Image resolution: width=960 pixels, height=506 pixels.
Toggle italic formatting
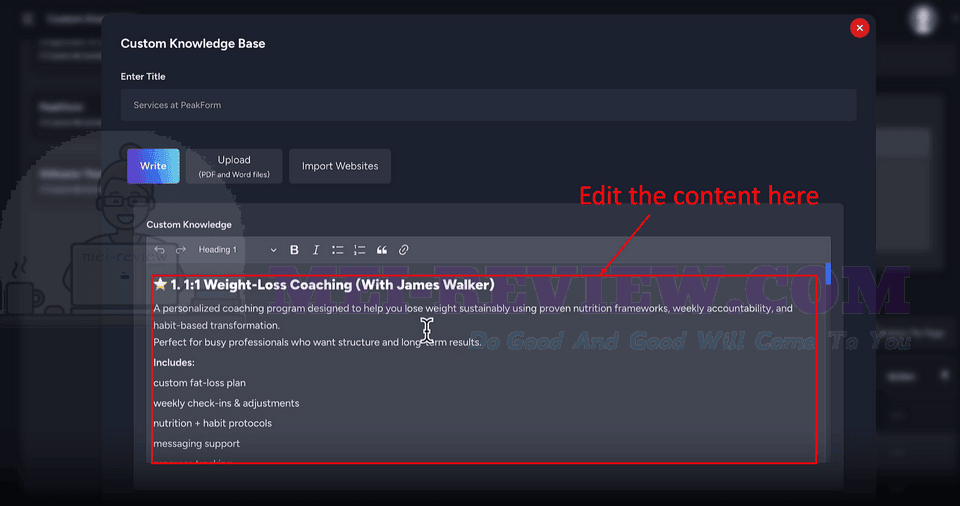(x=316, y=250)
